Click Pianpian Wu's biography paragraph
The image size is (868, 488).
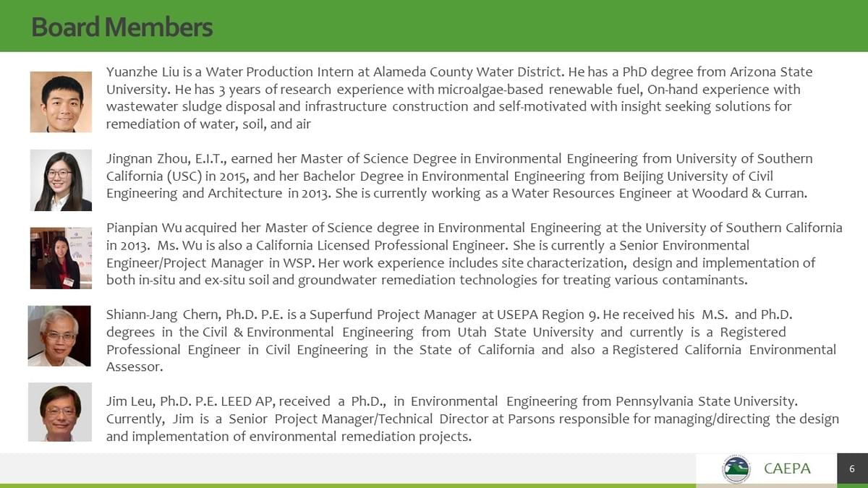(x=474, y=254)
